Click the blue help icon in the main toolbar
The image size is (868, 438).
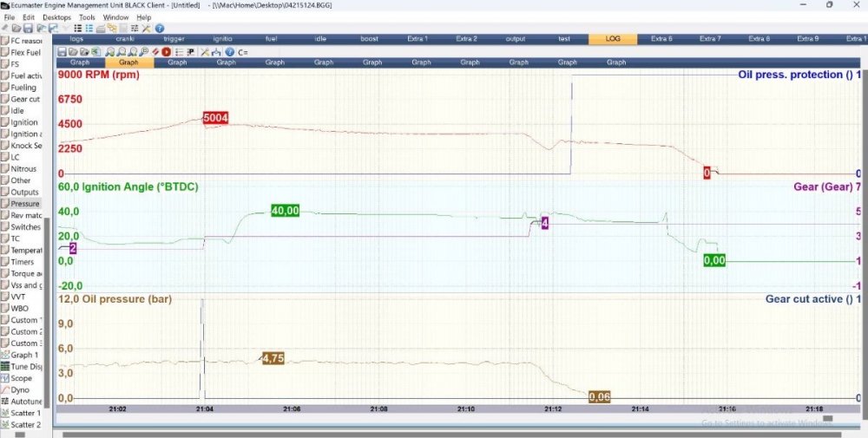pyautogui.click(x=160, y=29)
